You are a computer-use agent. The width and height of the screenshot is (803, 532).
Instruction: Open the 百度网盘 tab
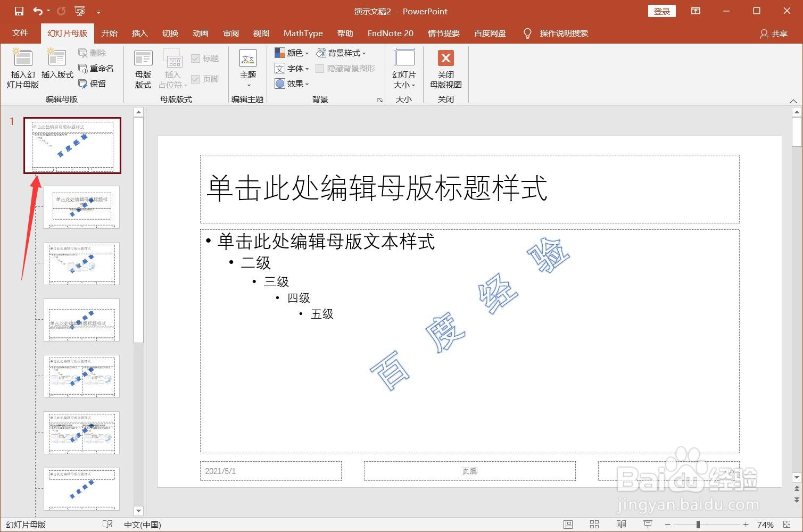490,33
